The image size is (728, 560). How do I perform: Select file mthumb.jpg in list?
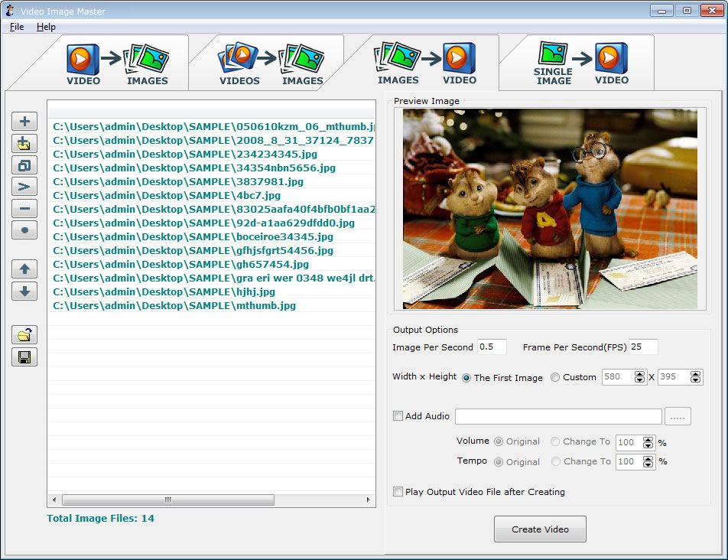coord(212,306)
